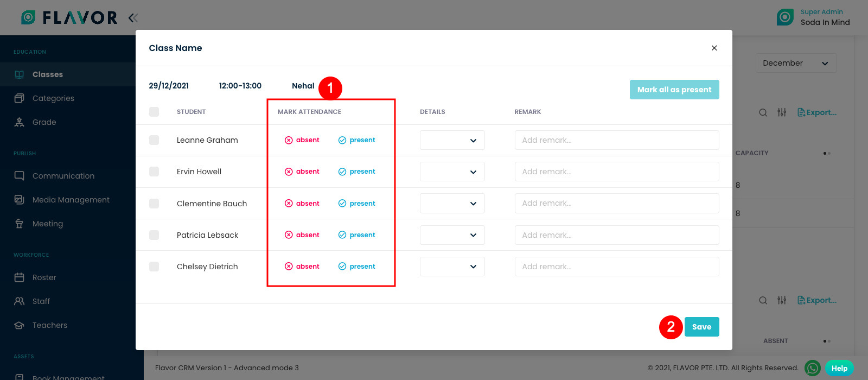Click the Media Management icon
This screenshot has height=380, width=868.
(x=20, y=200)
